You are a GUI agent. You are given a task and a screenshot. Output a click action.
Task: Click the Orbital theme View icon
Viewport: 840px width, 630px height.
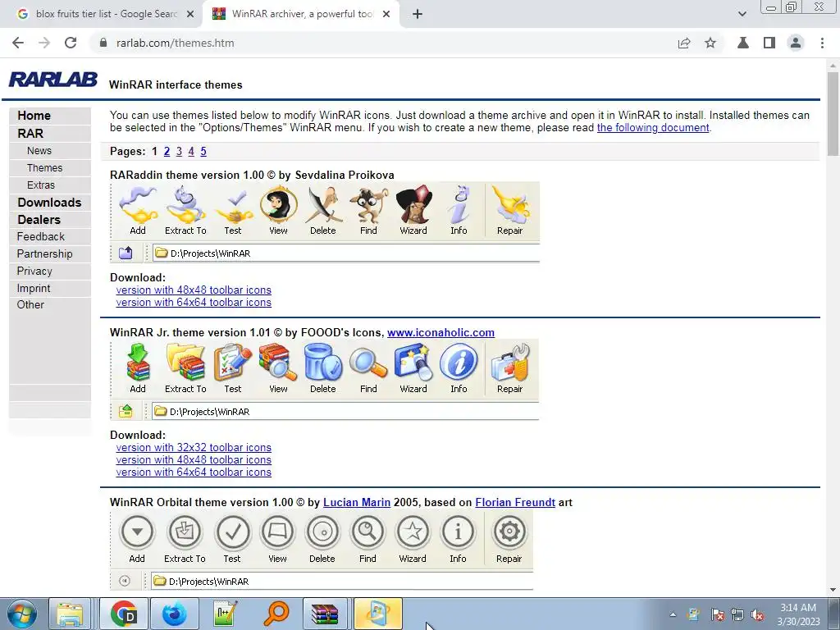(277, 532)
